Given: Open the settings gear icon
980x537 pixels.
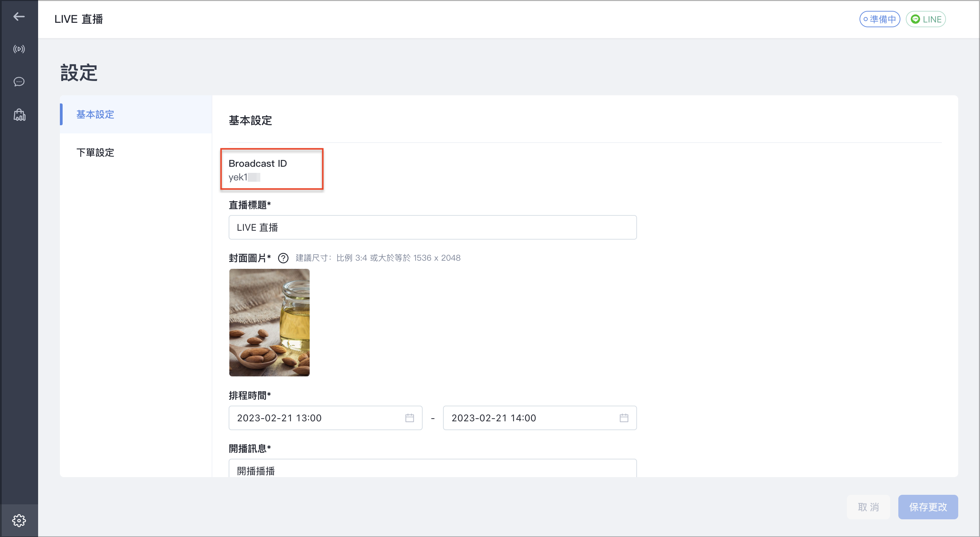Looking at the screenshot, I should pyautogui.click(x=19, y=520).
